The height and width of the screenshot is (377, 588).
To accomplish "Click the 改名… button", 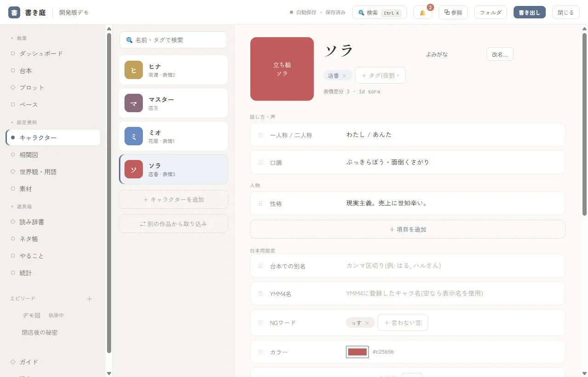I will (500, 54).
